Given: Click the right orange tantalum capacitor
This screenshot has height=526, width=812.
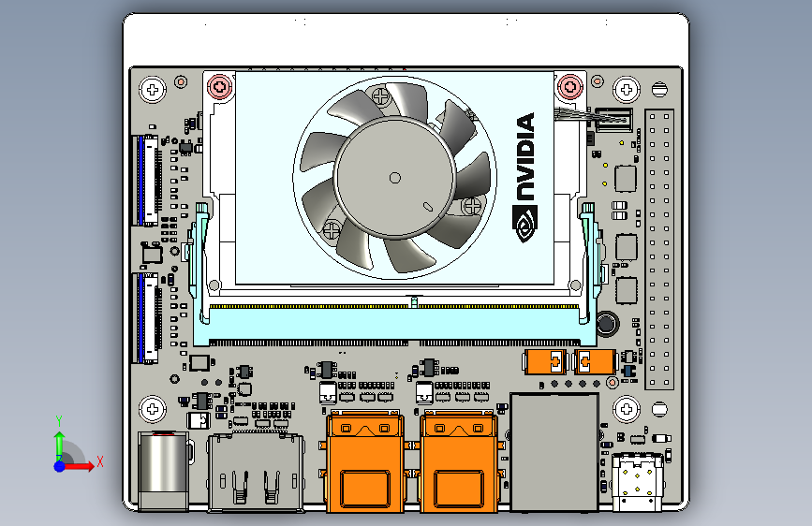Looking at the screenshot, I should click(x=595, y=361).
